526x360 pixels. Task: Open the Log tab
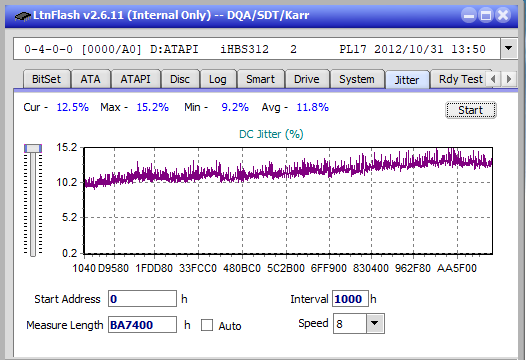[x=218, y=80]
